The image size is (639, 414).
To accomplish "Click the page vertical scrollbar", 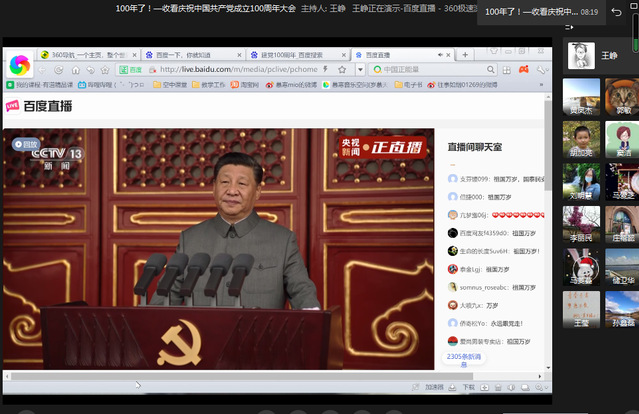I will click(548, 145).
